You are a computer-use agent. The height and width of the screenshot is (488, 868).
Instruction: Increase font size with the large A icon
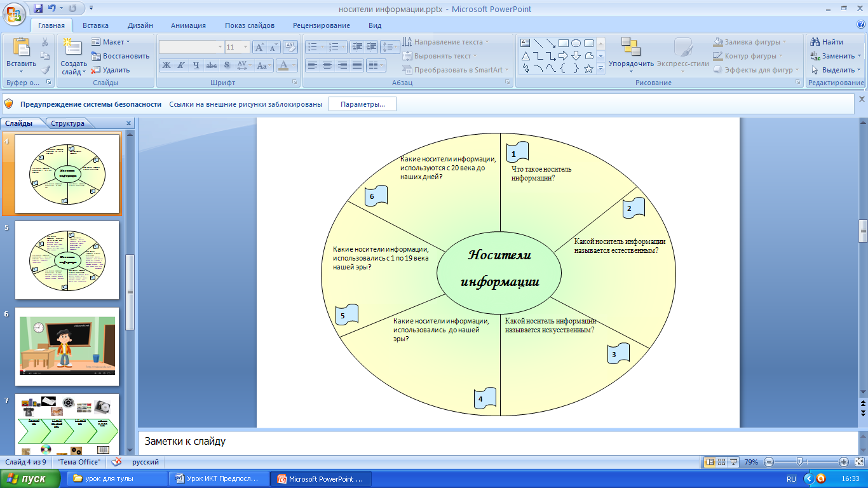(x=259, y=47)
